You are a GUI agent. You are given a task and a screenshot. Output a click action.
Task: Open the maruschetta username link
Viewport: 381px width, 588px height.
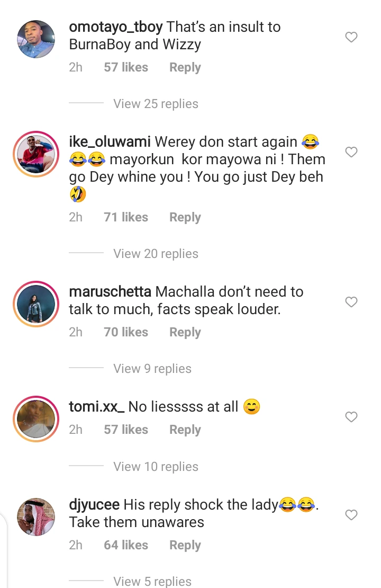pos(110,292)
